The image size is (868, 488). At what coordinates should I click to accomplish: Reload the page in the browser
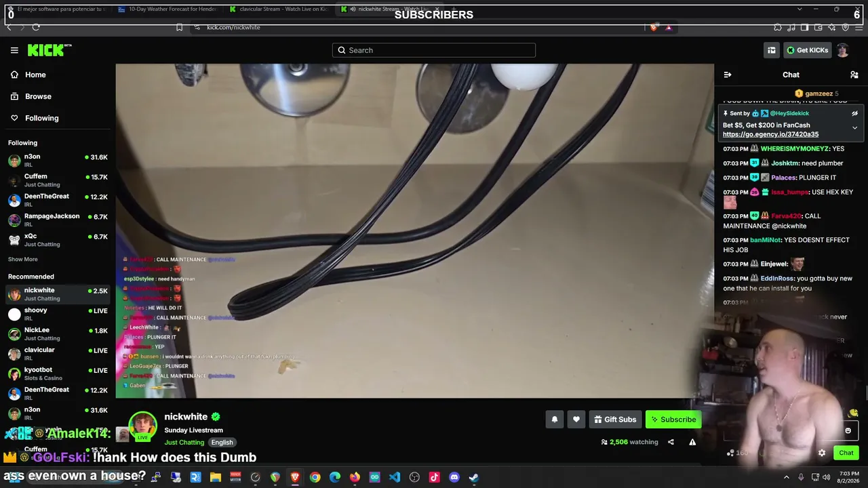(36, 27)
